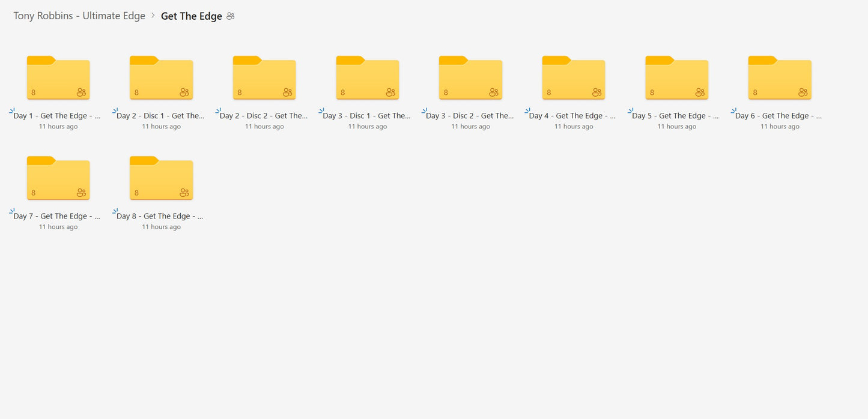The height and width of the screenshot is (419, 868).
Task: Open the Day 2 - Disc 1 folder icon
Action: 161,77
